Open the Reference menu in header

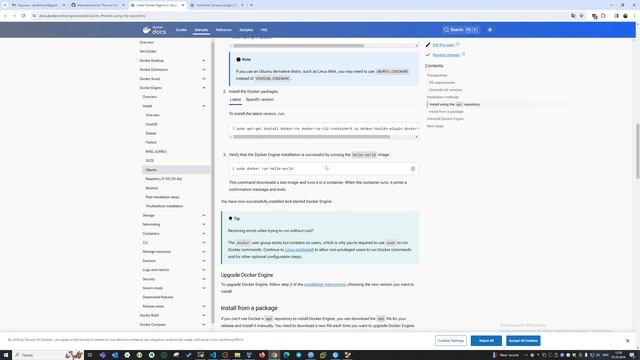pos(224,30)
